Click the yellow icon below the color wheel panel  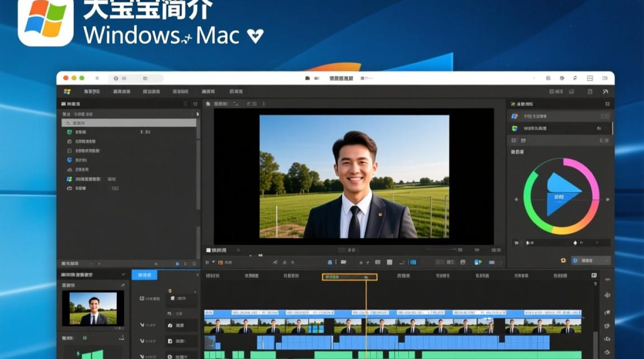(563, 260)
